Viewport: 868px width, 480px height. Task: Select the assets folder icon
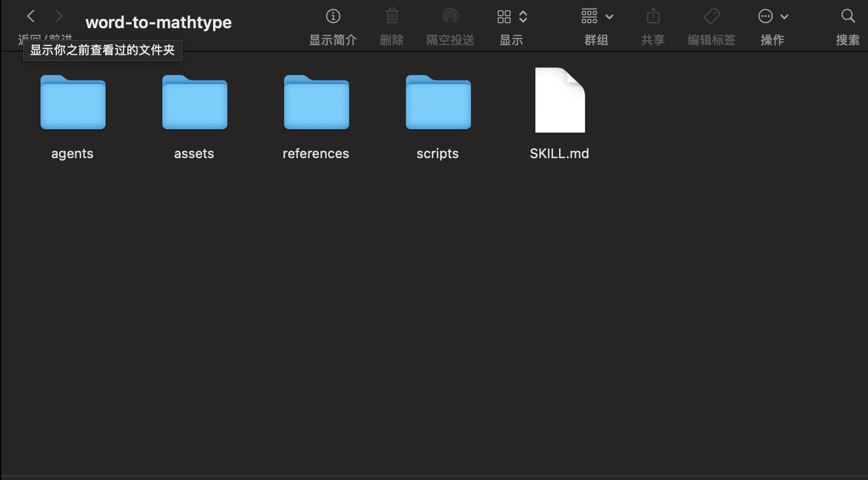tap(195, 102)
